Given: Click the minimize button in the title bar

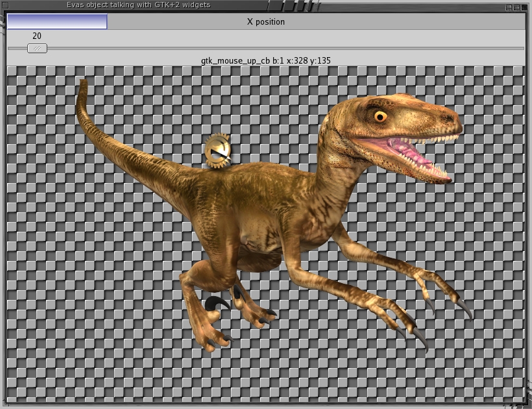Looking at the screenshot, I should (507, 8).
